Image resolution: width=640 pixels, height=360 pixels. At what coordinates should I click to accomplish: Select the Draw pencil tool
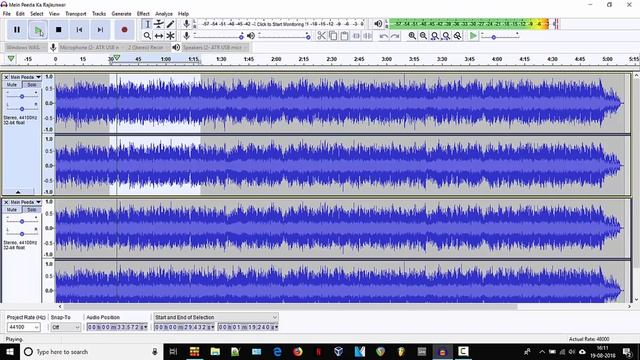point(170,24)
